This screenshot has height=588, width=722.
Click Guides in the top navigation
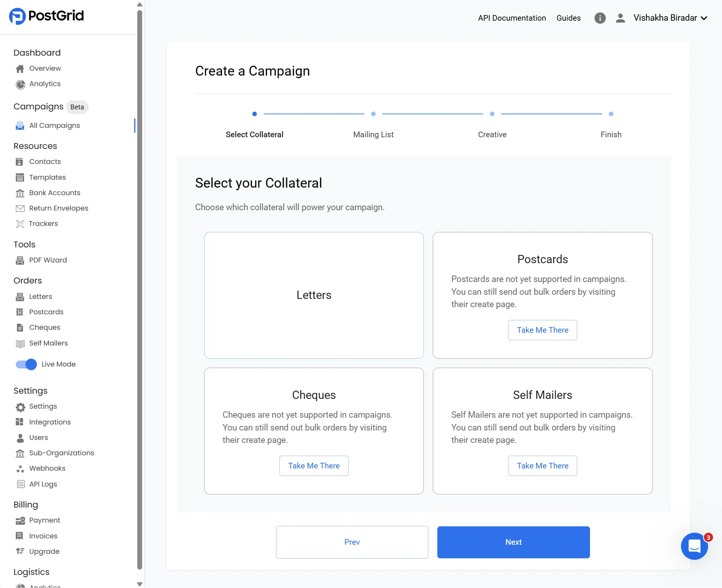[568, 18]
